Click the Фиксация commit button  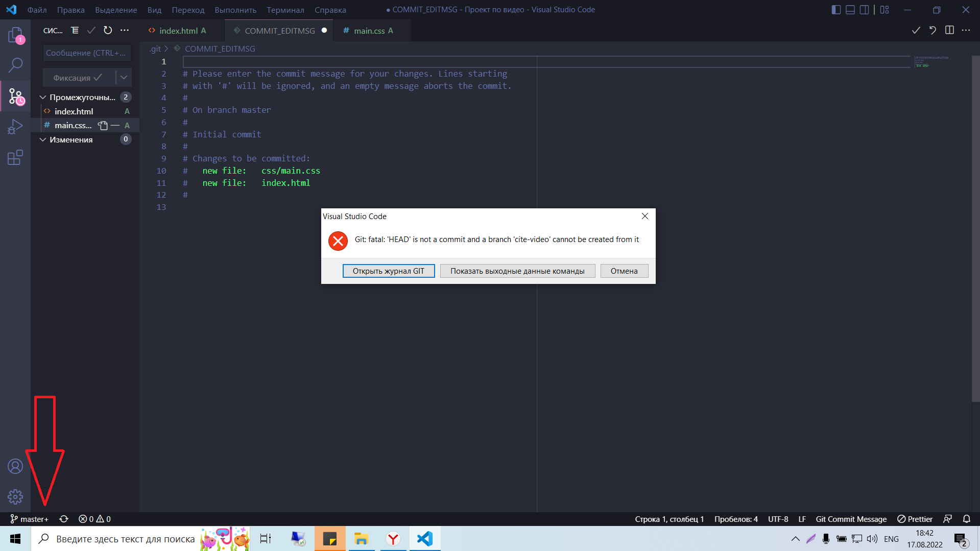[79, 78]
